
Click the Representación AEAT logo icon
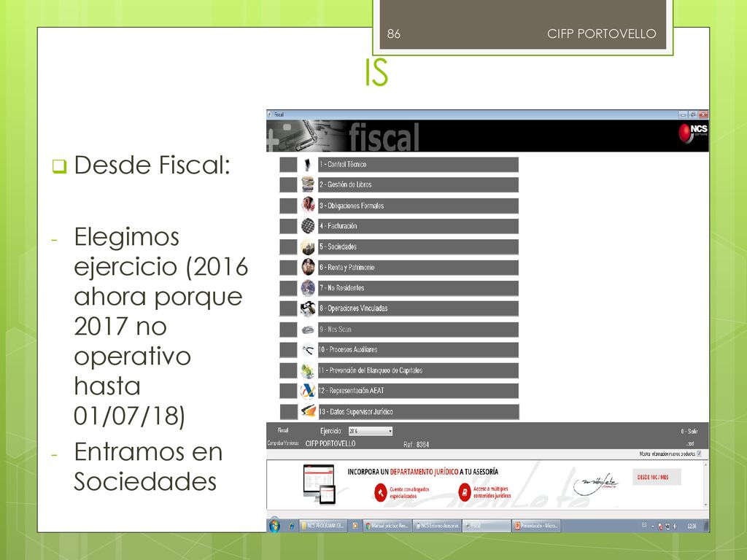(x=308, y=391)
